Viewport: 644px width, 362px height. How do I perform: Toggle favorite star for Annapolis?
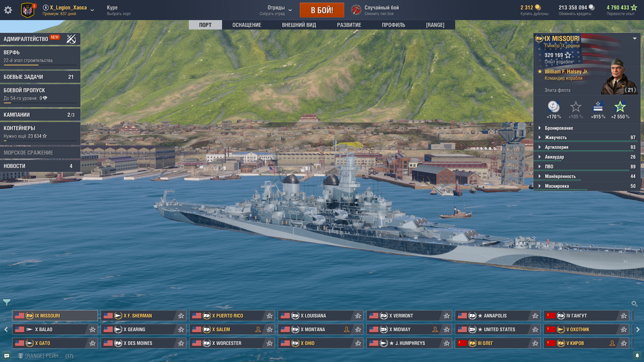tap(535, 316)
